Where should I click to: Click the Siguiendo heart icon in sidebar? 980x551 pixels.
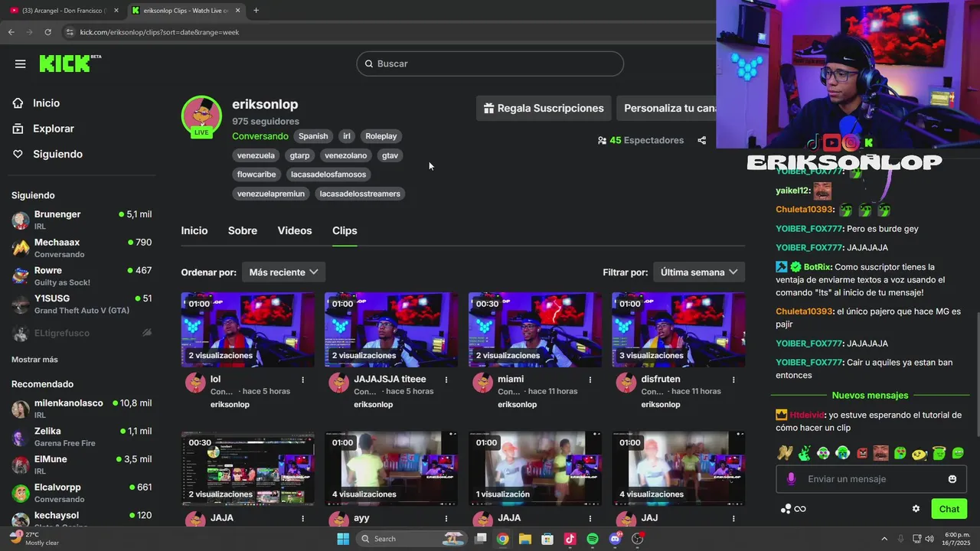click(18, 154)
